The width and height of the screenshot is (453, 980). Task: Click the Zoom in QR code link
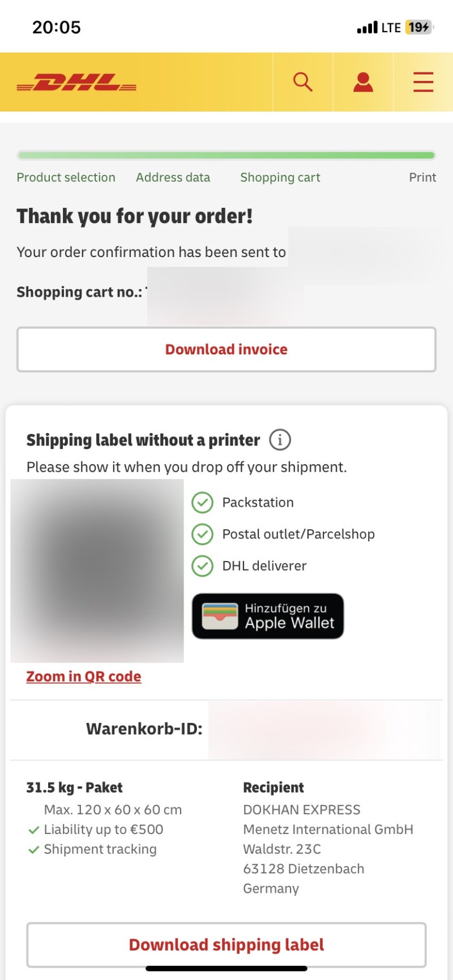click(x=84, y=677)
